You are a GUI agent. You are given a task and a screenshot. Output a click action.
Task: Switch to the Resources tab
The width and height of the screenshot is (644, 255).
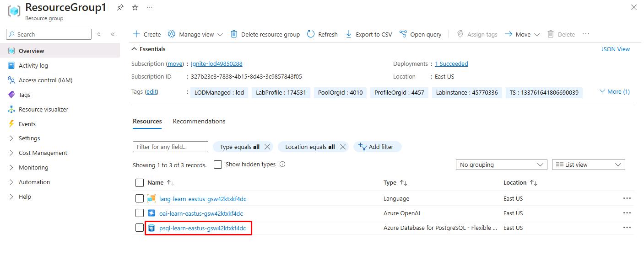[147, 121]
